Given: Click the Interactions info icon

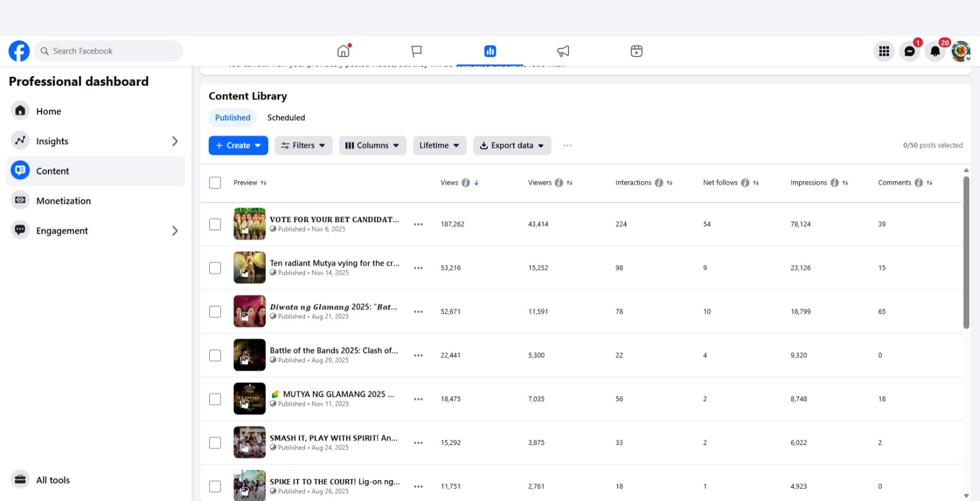Looking at the screenshot, I should pos(659,183).
